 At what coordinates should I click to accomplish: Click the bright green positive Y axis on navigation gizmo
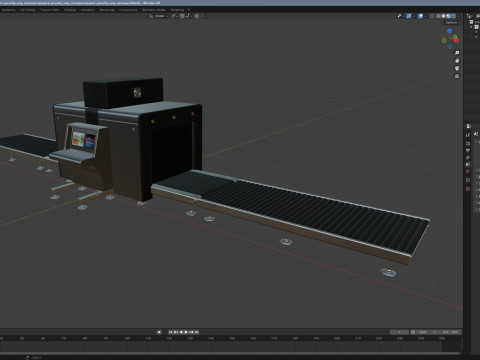(x=455, y=36)
